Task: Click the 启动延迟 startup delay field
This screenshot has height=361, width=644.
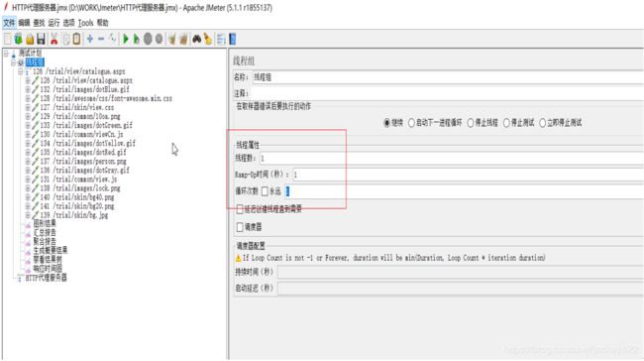Action: [461, 289]
